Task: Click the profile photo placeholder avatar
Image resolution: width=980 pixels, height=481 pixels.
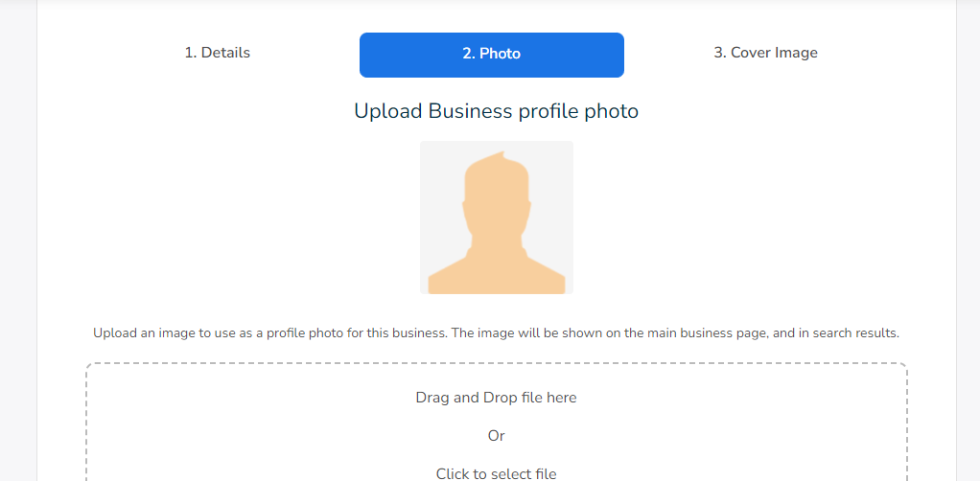Action: tap(496, 218)
